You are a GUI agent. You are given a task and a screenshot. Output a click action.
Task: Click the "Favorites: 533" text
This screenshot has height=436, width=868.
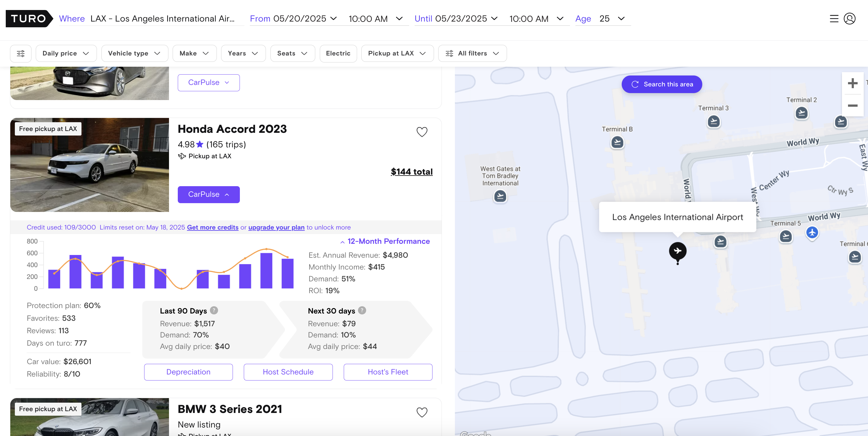pos(51,318)
